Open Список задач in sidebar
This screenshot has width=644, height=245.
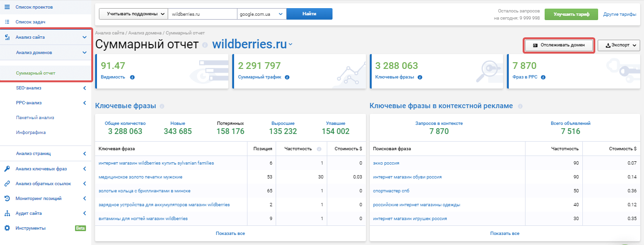(31, 22)
